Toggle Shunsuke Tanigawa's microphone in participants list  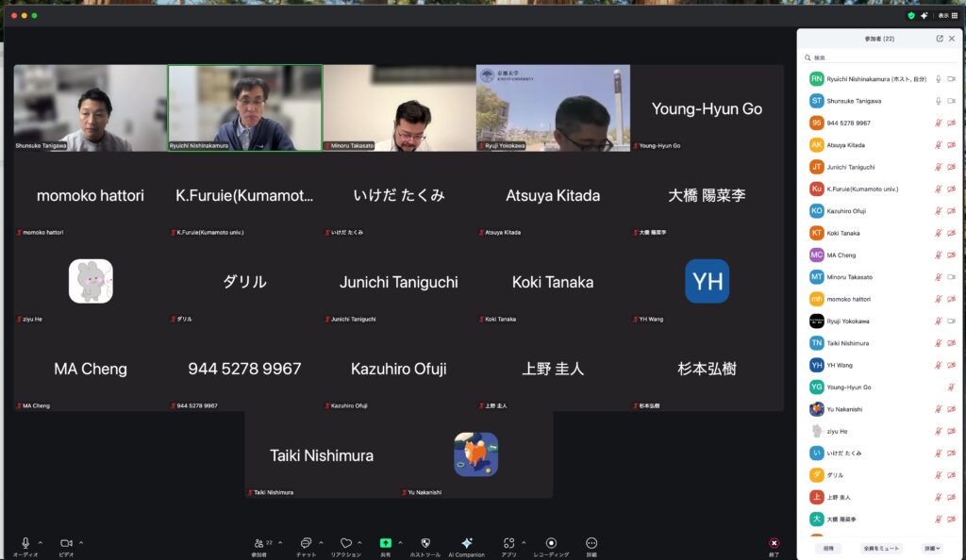(x=938, y=101)
